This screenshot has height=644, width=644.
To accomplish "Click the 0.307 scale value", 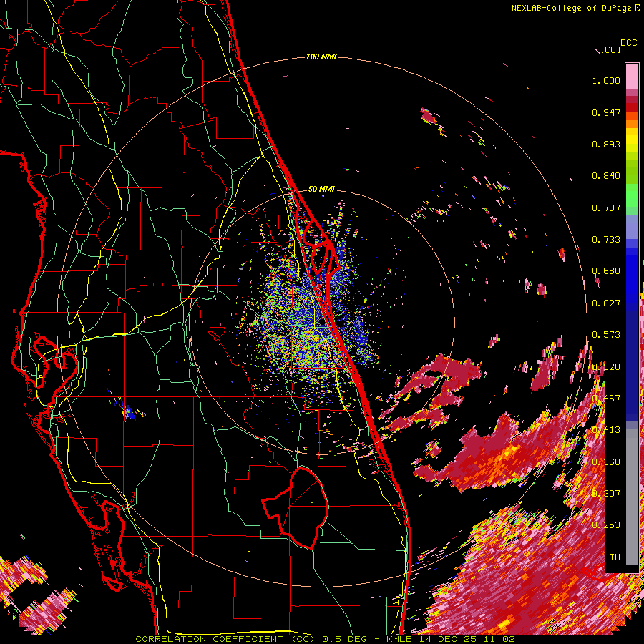I will [x=606, y=493].
